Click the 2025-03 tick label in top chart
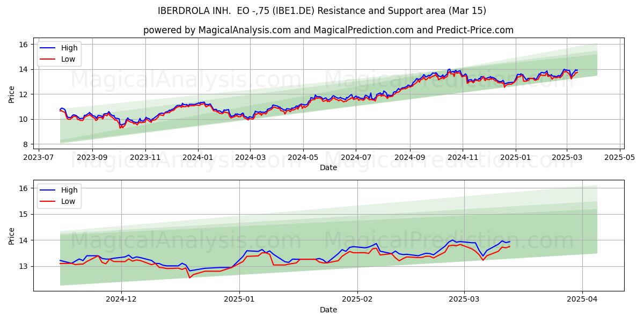This screenshot has height=322, width=644. click(567, 158)
